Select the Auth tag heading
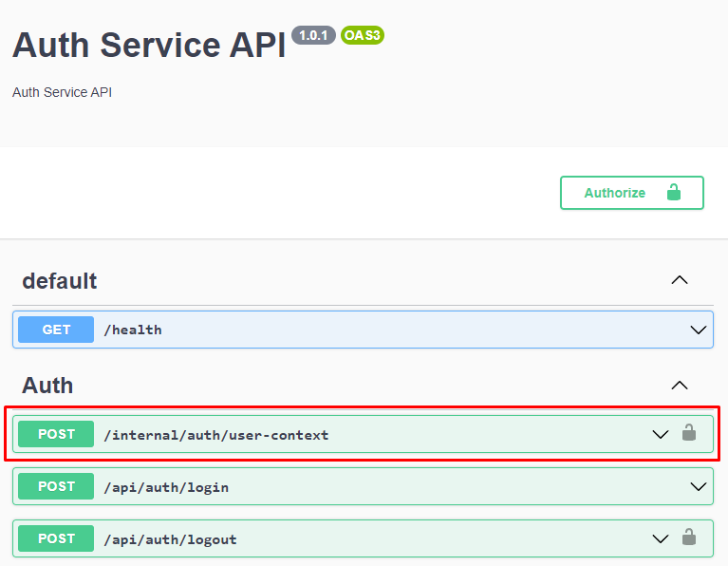The image size is (728, 566). (47, 386)
